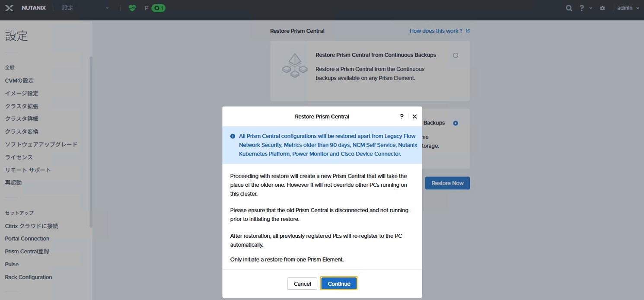Close the Restore Prism Central dialog
This screenshot has width=644, height=300.
pos(414,116)
